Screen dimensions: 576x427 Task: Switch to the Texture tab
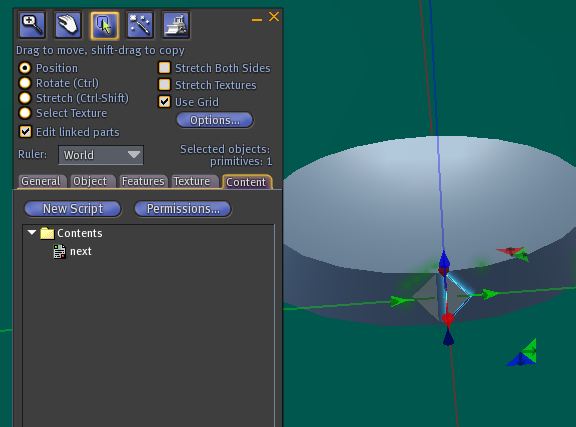point(192,182)
